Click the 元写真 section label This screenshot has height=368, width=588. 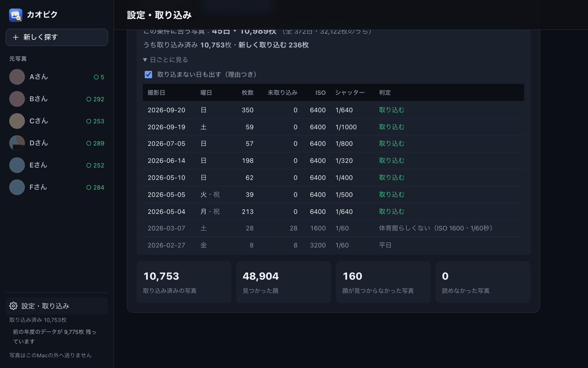(18, 59)
